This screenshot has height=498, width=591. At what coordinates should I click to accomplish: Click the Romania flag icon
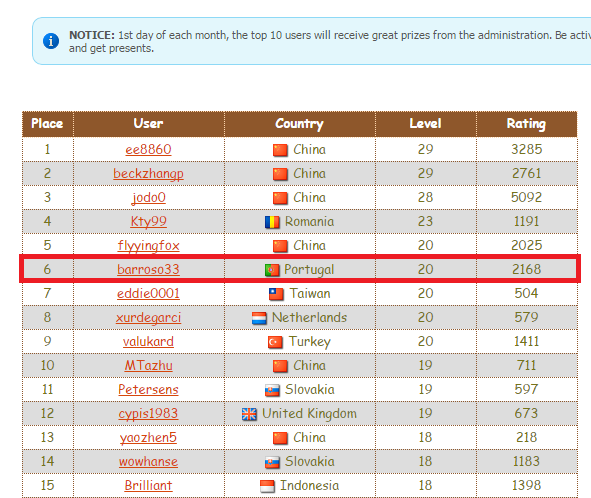pyautogui.click(x=272, y=222)
